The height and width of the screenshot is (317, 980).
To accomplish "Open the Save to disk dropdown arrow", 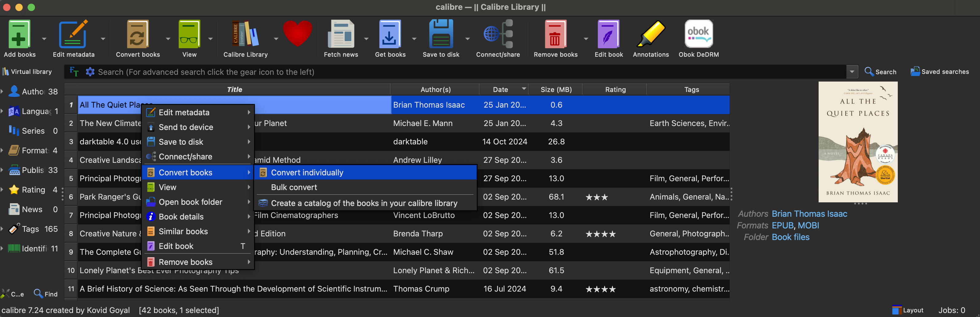I will coord(468,39).
